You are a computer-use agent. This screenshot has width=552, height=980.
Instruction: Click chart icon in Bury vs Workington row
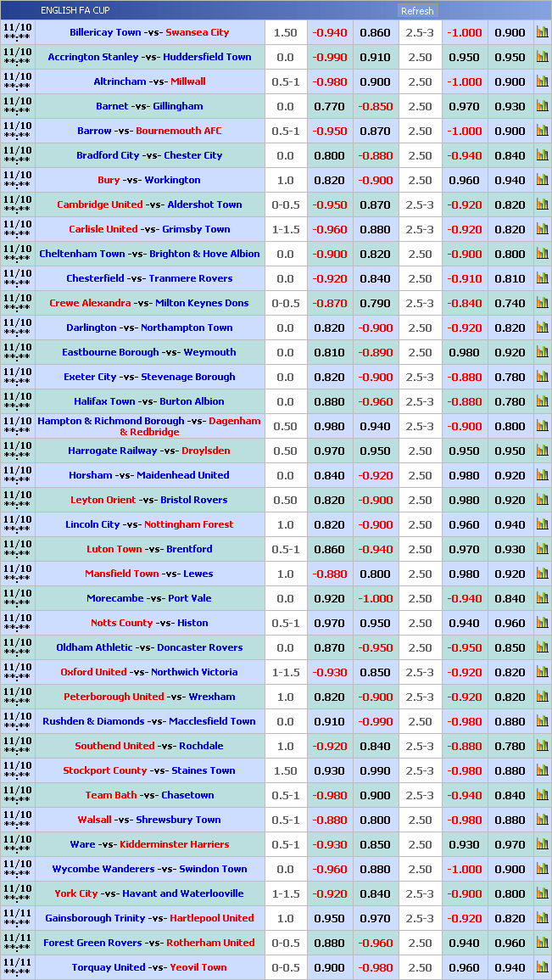542,180
